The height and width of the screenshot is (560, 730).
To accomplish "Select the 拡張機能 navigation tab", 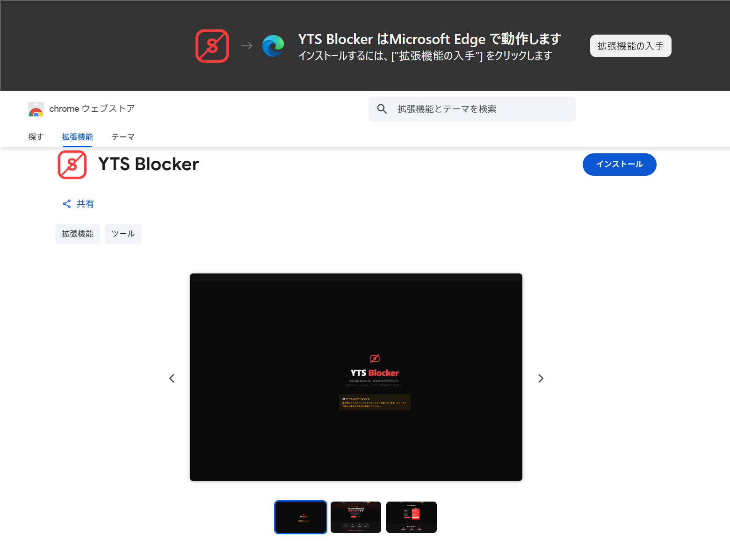I will click(78, 137).
